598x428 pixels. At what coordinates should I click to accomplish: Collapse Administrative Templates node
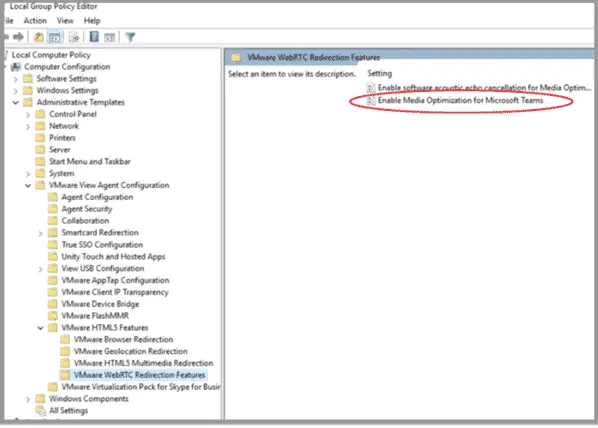tap(16, 103)
